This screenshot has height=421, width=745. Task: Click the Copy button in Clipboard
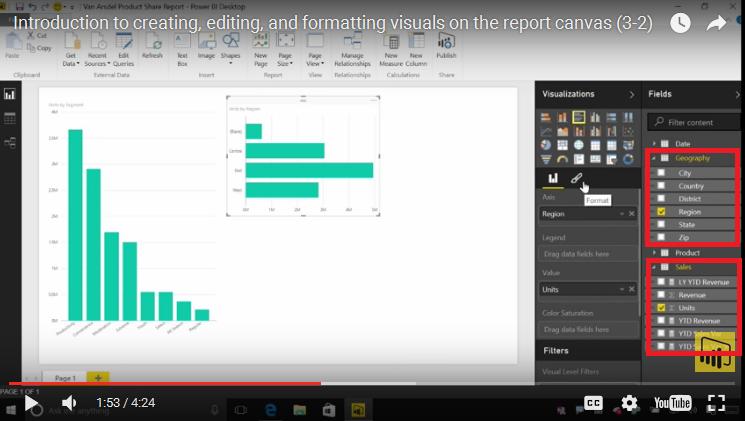pyautogui.click(x=39, y=48)
